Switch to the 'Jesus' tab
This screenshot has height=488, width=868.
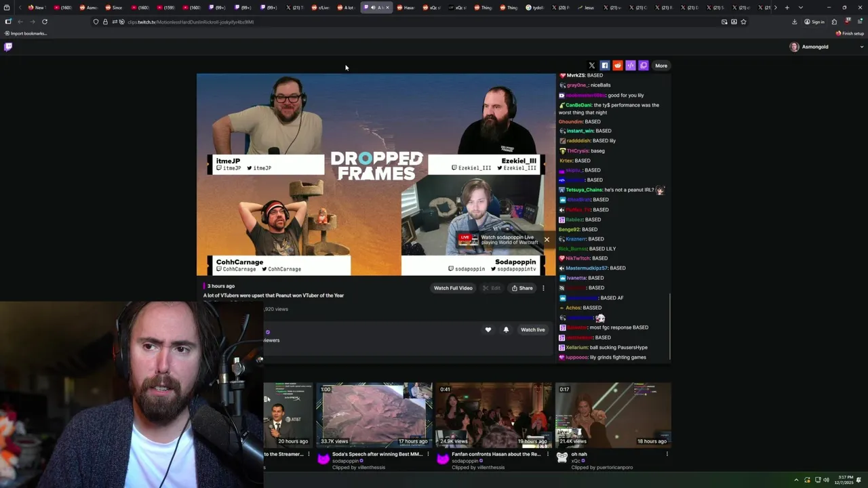coord(586,7)
